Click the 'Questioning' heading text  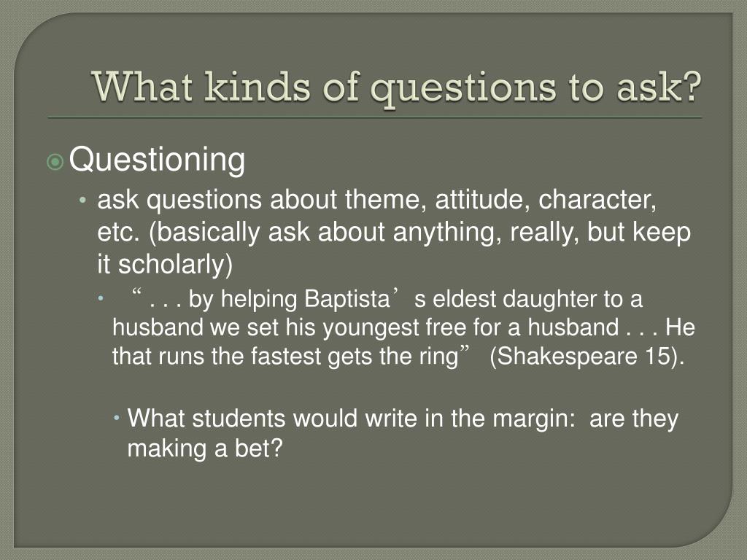[x=158, y=160]
